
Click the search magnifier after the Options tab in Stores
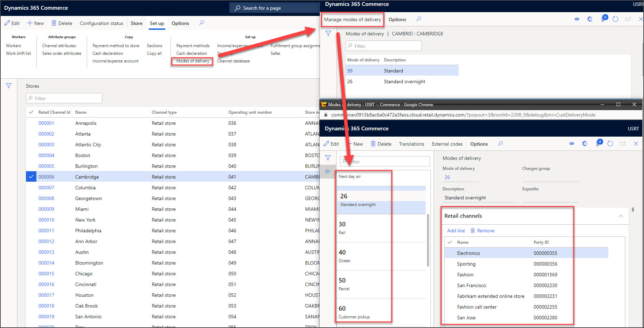202,23
